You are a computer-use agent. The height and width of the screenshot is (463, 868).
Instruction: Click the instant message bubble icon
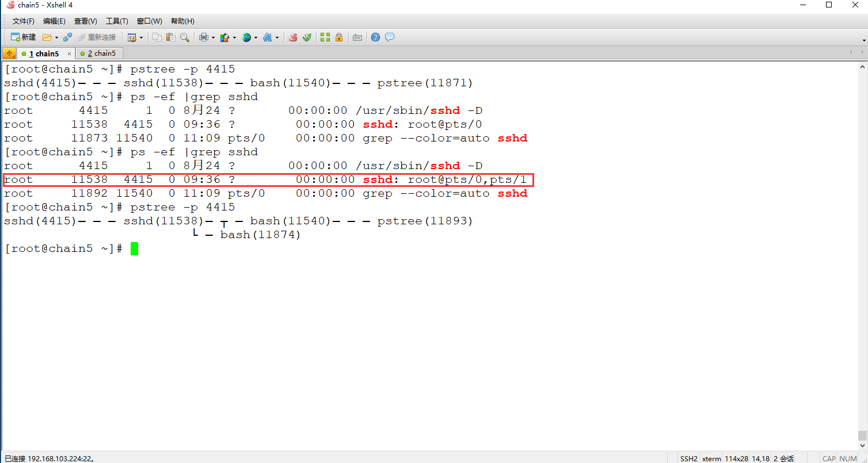click(390, 37)
